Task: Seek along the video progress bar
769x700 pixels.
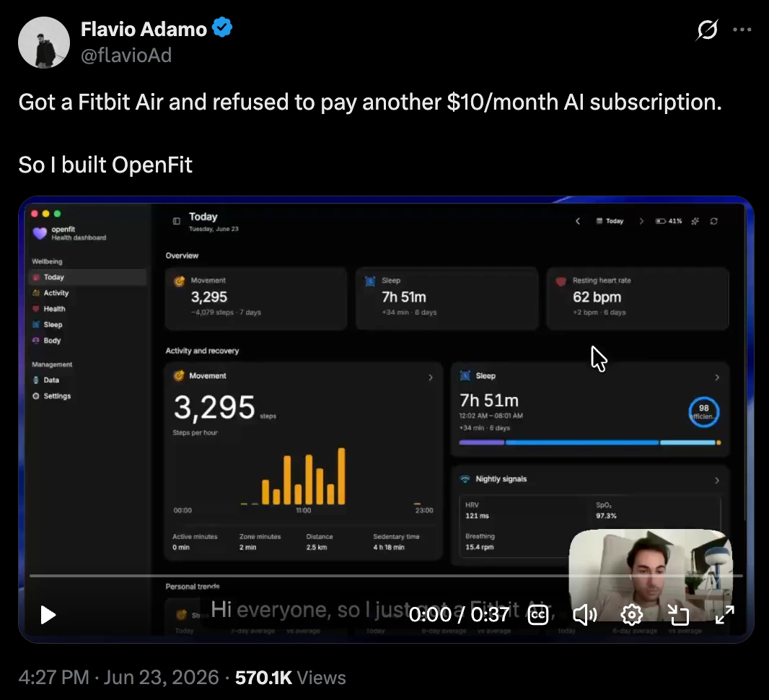Action: coord(386,576)
